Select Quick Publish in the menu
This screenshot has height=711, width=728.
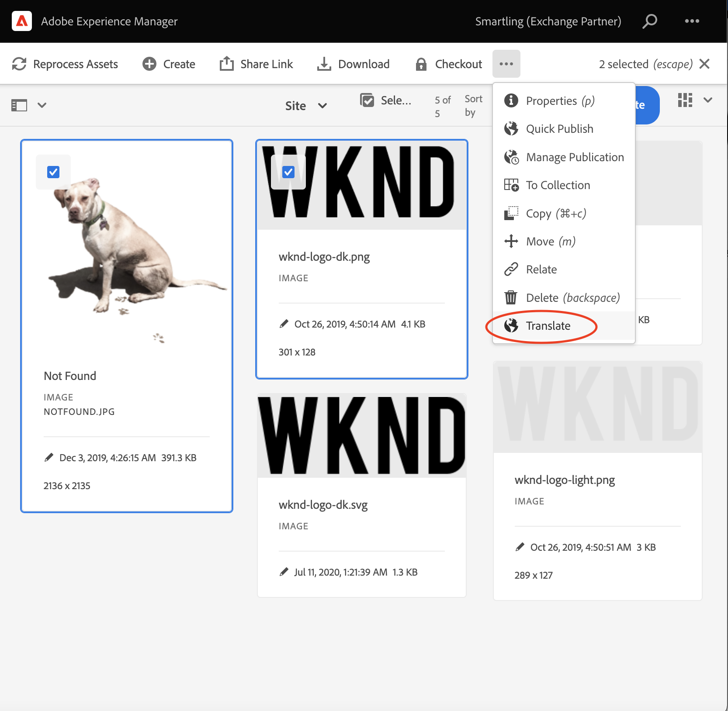point(559,129)
